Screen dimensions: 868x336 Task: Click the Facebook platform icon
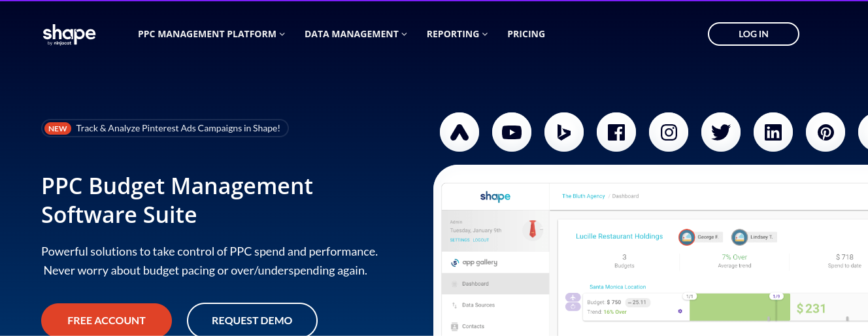[616, 133]
